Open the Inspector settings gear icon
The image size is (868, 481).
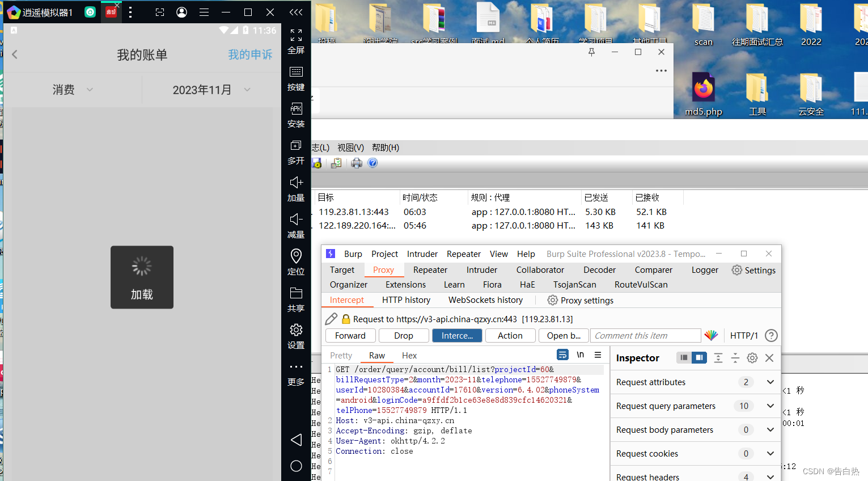click(752, 358)
